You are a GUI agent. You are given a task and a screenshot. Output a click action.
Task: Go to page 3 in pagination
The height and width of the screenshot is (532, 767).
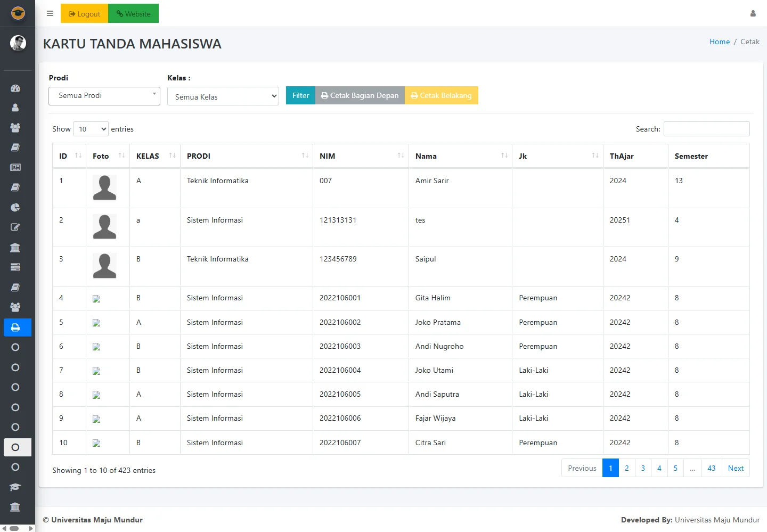[643, 468]
